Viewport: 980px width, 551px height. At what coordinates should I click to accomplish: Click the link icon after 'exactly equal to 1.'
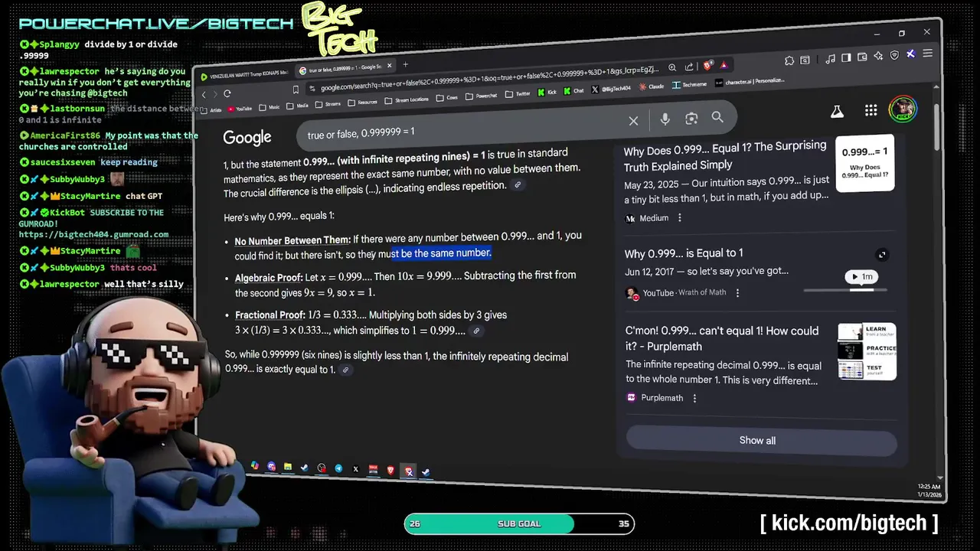pyautogui.click(x=345, y=370)
